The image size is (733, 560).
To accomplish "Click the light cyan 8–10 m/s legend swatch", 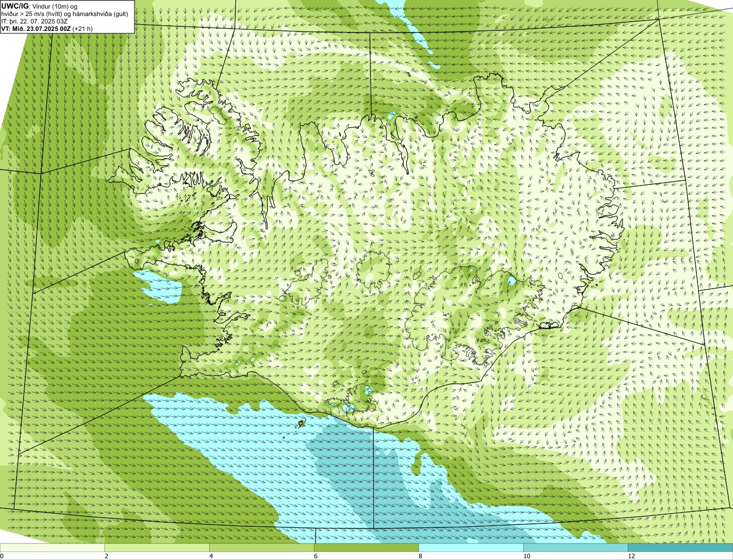I will pyautogui.click(x=471, y=548).
